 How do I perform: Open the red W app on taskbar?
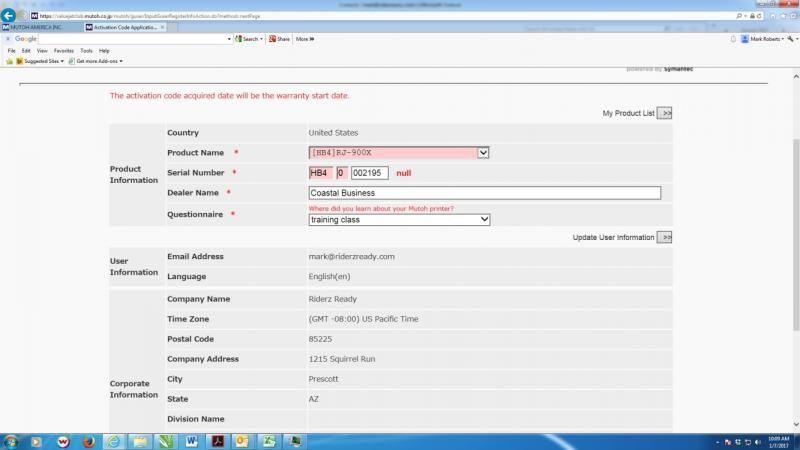tap(63, 441)
